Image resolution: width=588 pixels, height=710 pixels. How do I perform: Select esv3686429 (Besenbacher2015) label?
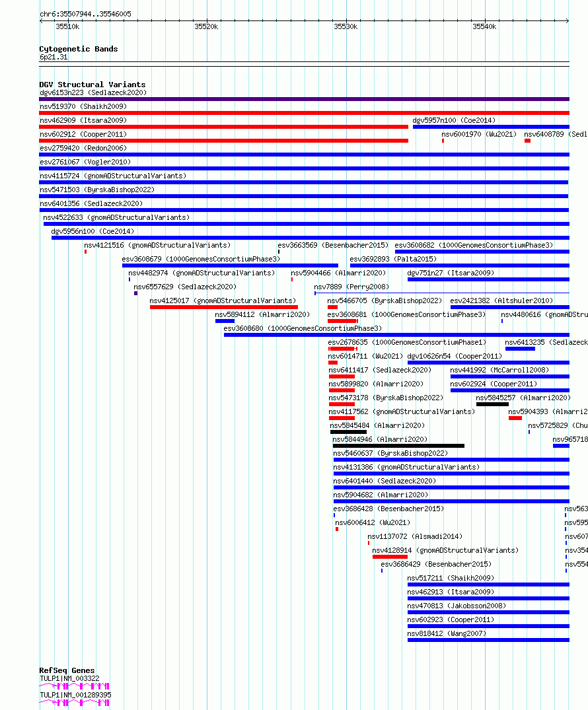(x=436, y=564)
